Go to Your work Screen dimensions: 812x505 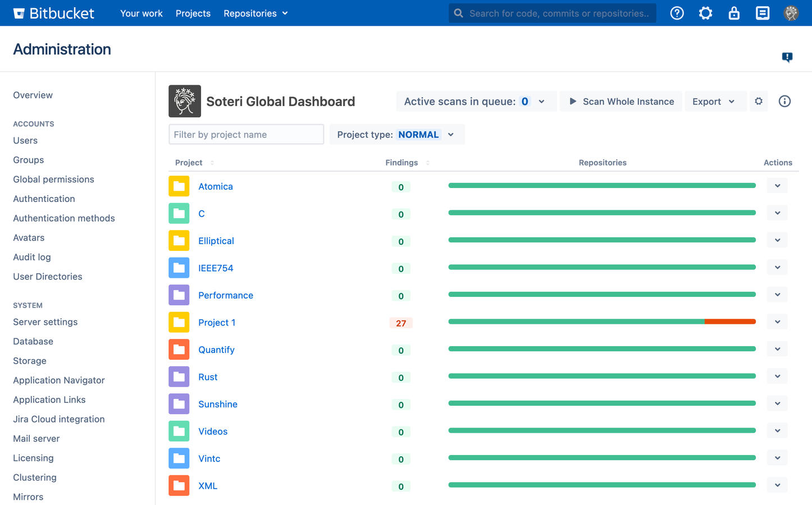(141, 13)
